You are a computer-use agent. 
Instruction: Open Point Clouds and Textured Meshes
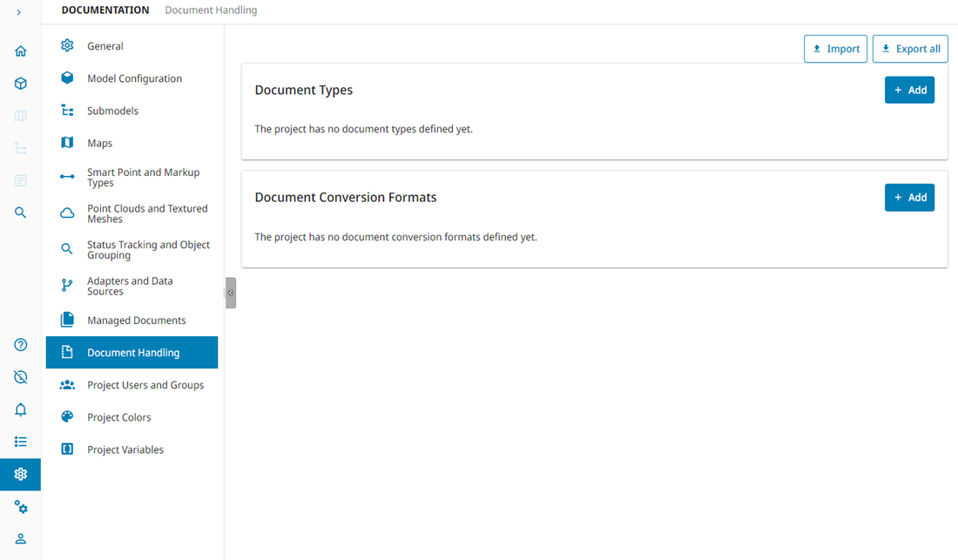pyautogui.click(x=132, y=213)
